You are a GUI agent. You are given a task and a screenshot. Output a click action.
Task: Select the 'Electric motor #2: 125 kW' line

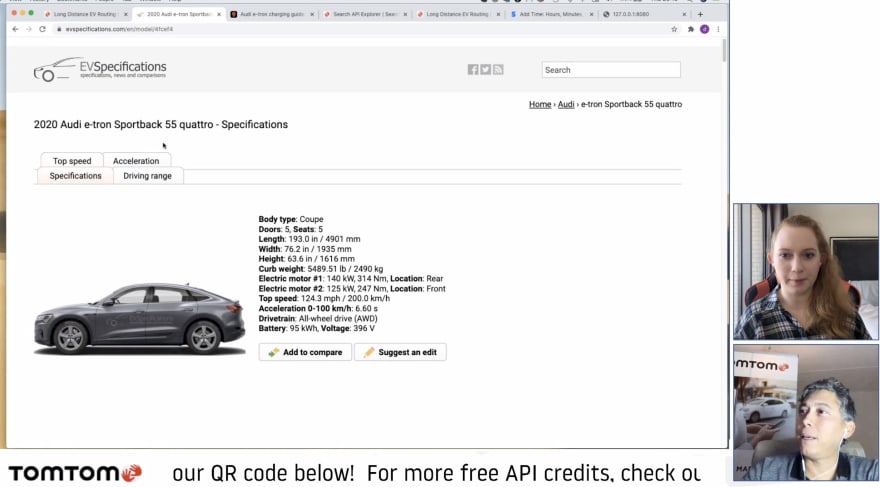[352, 288]
